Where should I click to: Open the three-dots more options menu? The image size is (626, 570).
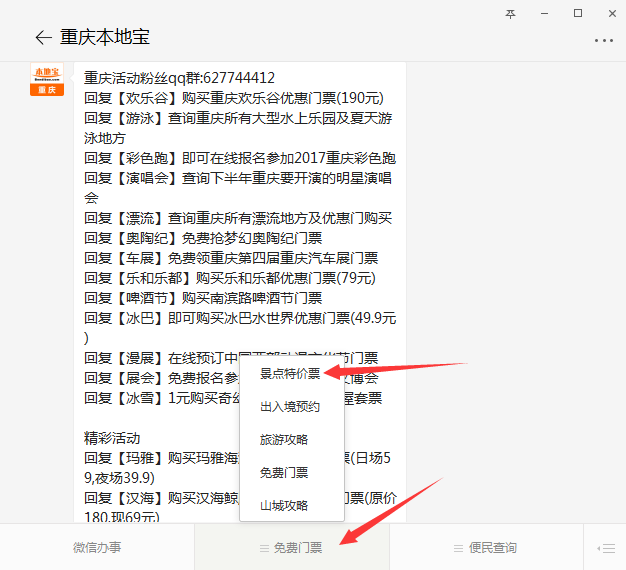(x=604, y=40)
